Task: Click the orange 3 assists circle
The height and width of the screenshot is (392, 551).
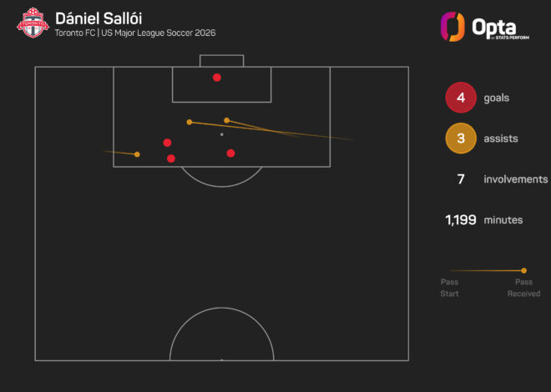Action: click(x=461, y=138)
